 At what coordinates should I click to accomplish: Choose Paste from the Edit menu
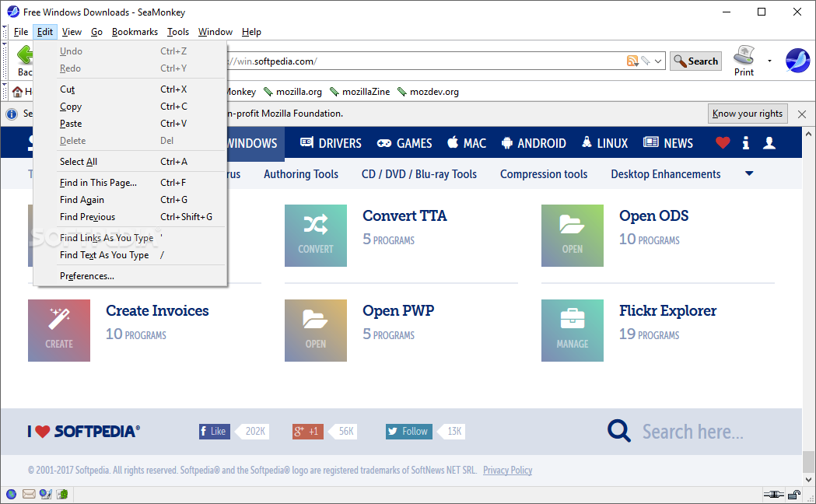[x=130, y=124]
